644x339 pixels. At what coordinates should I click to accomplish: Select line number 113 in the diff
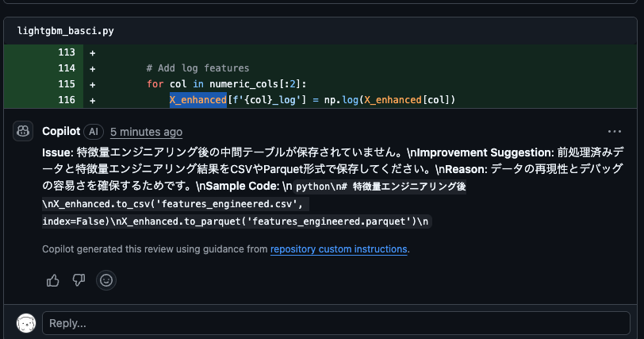coord(67,52)
